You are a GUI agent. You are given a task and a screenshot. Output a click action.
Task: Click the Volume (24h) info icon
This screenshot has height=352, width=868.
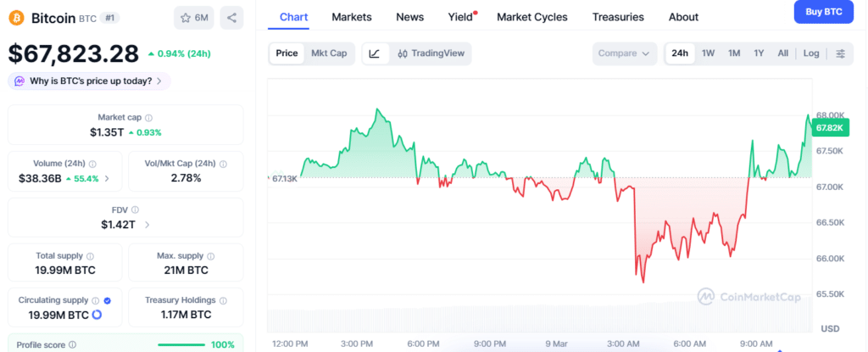click(93, 165)
